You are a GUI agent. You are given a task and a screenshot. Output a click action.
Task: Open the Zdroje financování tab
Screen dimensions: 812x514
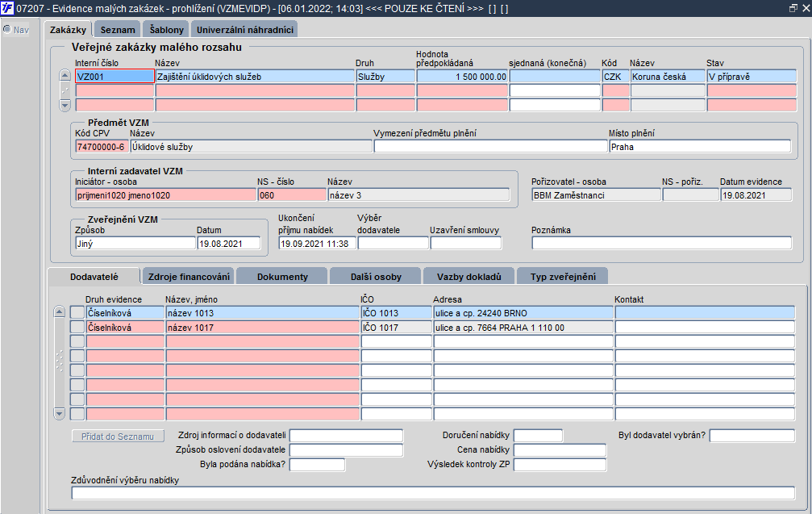[x=189, y=277]
